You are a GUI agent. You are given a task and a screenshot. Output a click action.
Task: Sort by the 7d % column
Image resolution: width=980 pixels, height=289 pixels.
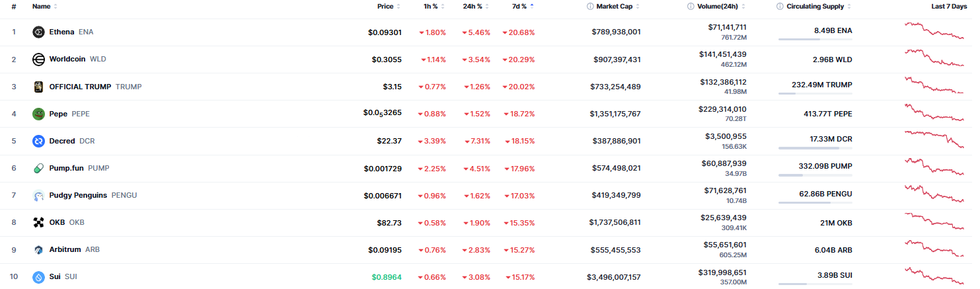pos(519,7)
